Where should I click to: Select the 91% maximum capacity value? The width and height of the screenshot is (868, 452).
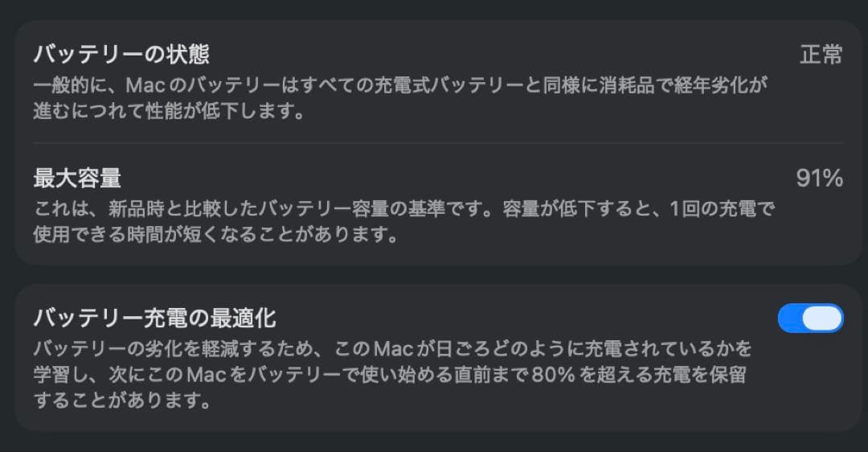tap(819, 178)
